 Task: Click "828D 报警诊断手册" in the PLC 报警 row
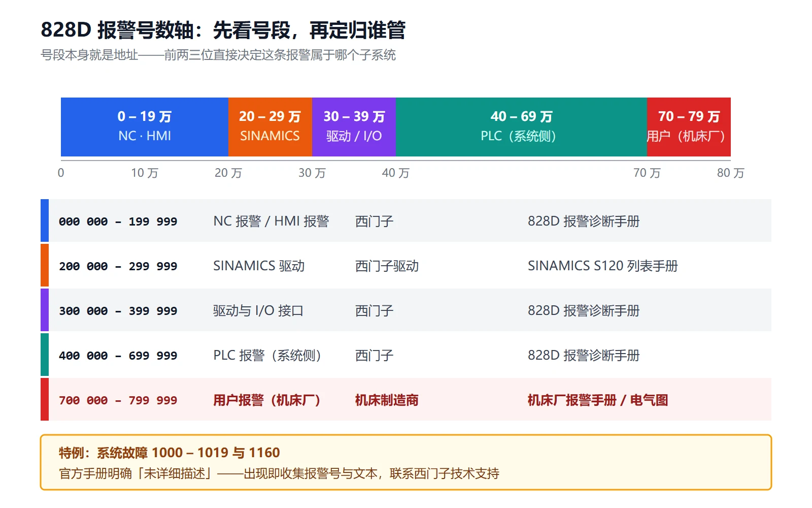pos(584,355)
